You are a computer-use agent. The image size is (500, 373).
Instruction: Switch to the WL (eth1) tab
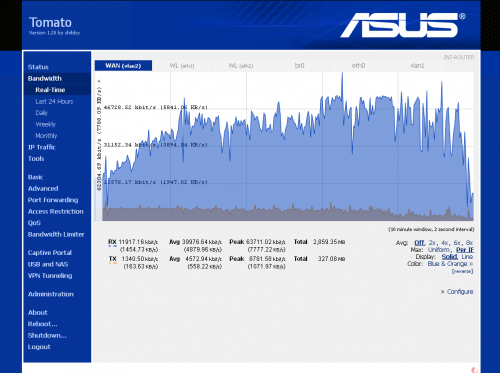pyautogui.click(x=182, y=65)
